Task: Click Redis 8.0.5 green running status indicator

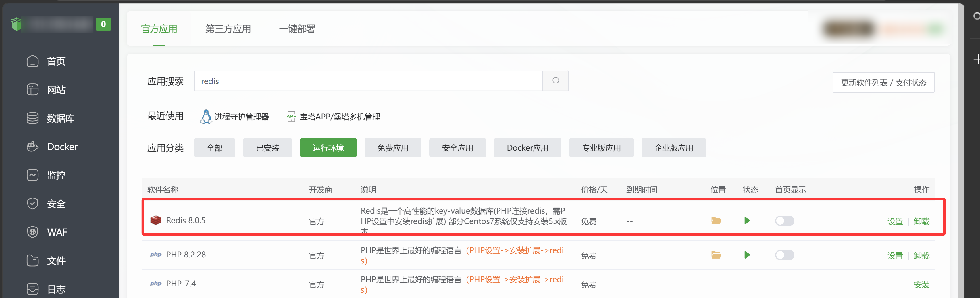Action: click(x=747, y=221)
